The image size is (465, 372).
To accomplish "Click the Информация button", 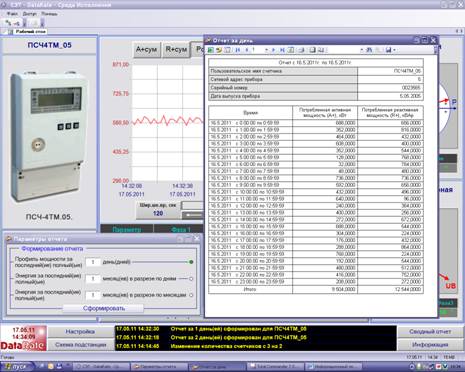I will pos(430,345).
